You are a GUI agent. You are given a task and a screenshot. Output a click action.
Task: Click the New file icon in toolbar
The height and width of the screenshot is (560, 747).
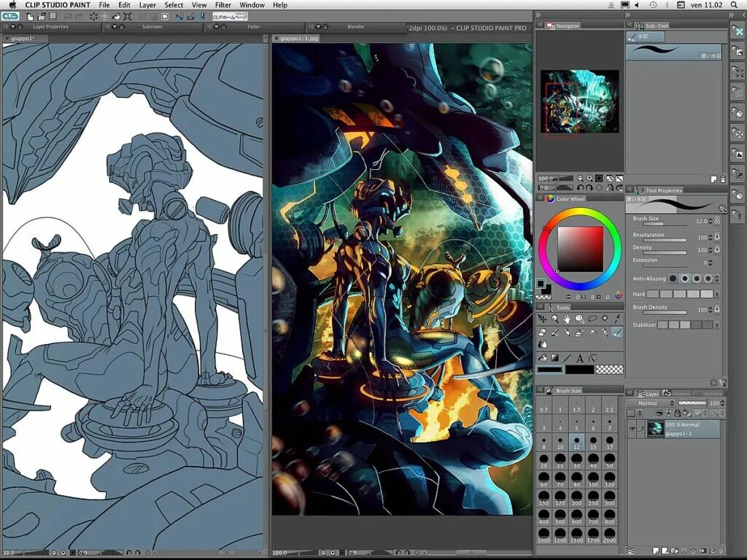click(x=30, y=16)
